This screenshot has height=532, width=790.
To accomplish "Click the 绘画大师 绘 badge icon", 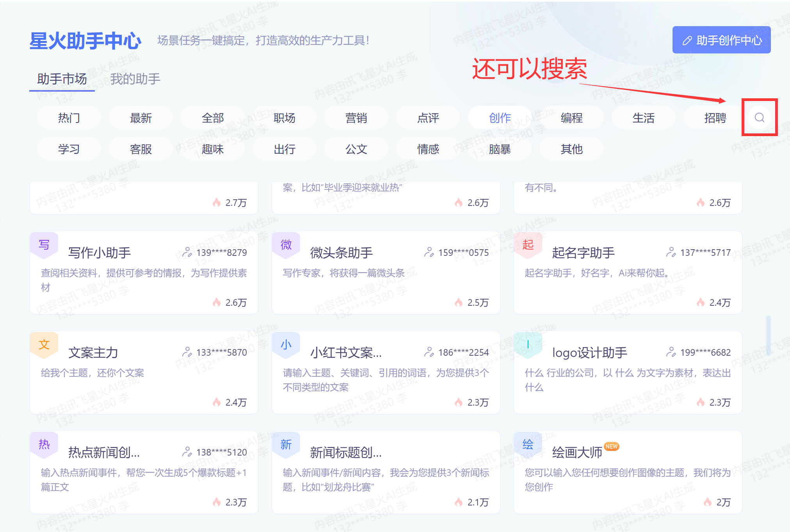I will pos(528,444).
